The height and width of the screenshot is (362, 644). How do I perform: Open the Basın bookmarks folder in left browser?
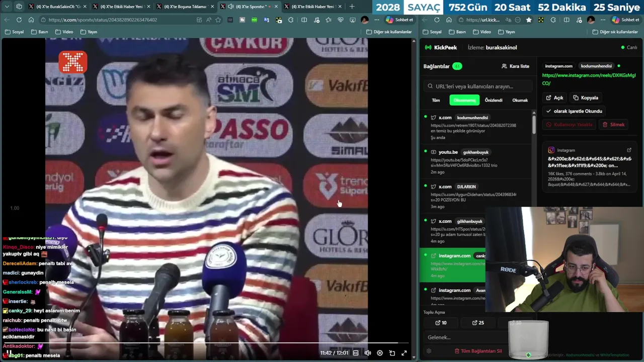pos(39,32)
